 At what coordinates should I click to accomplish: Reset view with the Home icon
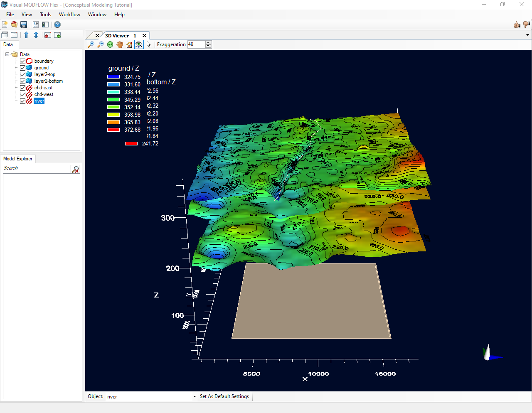tap(129, 44)
